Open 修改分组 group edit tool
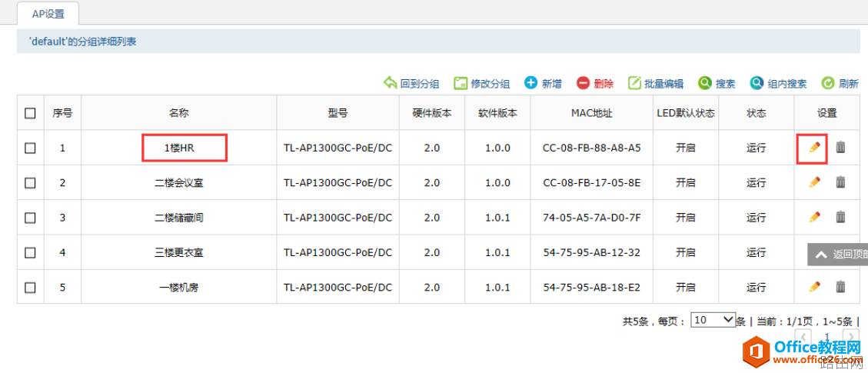This screenshot has height=373, width=868. tap(481, 84)
